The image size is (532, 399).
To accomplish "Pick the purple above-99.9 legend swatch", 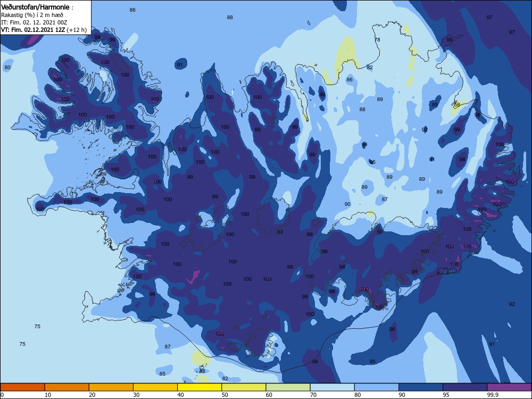I will click(509, 387).
